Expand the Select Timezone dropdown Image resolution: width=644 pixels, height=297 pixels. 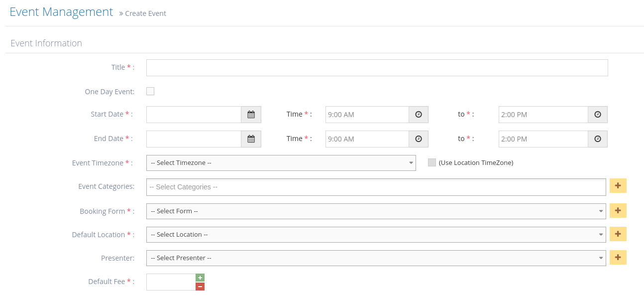[281, 163]
